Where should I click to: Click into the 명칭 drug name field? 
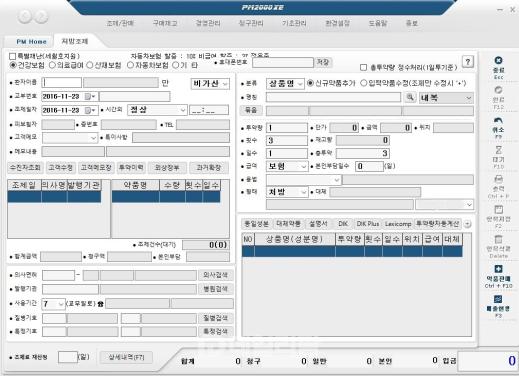(333, 97)
